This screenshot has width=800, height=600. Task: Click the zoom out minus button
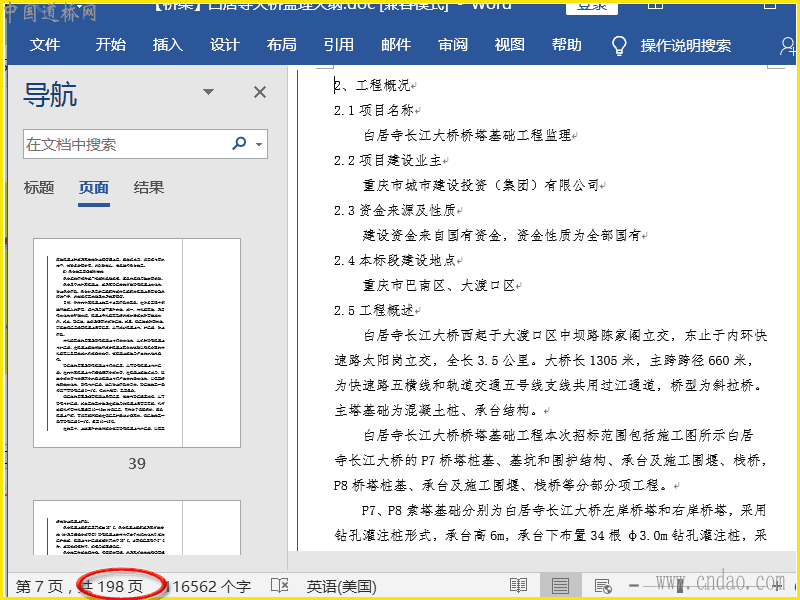pos(634,586)
